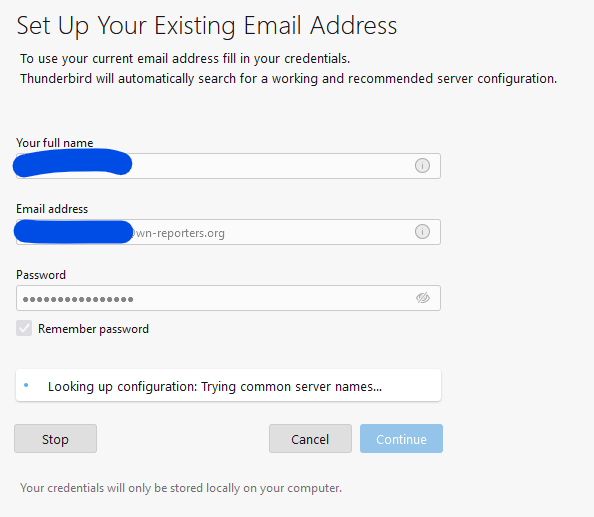Image resolution: width=594 pixels, height=517 pixels.
Task: Click the info icon in email address field
Action: pyautogui.click(x=422, y=231)
